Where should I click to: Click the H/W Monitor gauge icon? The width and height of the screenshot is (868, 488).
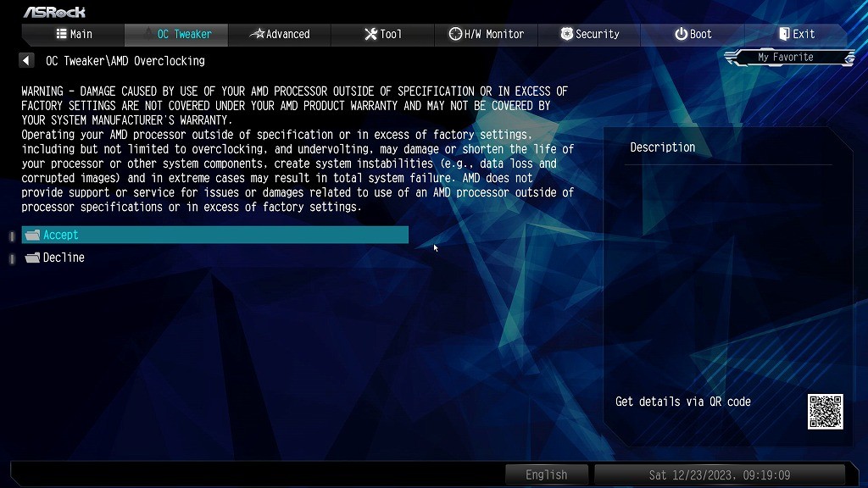(455, 34)
